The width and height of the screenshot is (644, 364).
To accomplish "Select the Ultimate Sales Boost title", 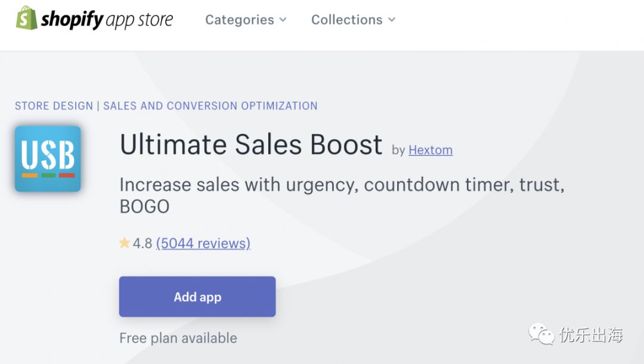I will (x=251, y=145).
